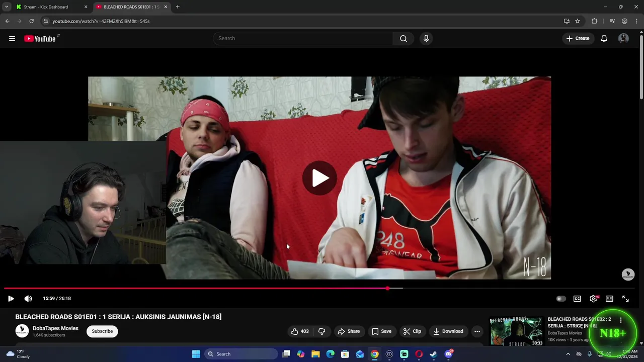Screen dimensions: 644x362
Task: View site information in address bar
Action: tap(46, 21)
